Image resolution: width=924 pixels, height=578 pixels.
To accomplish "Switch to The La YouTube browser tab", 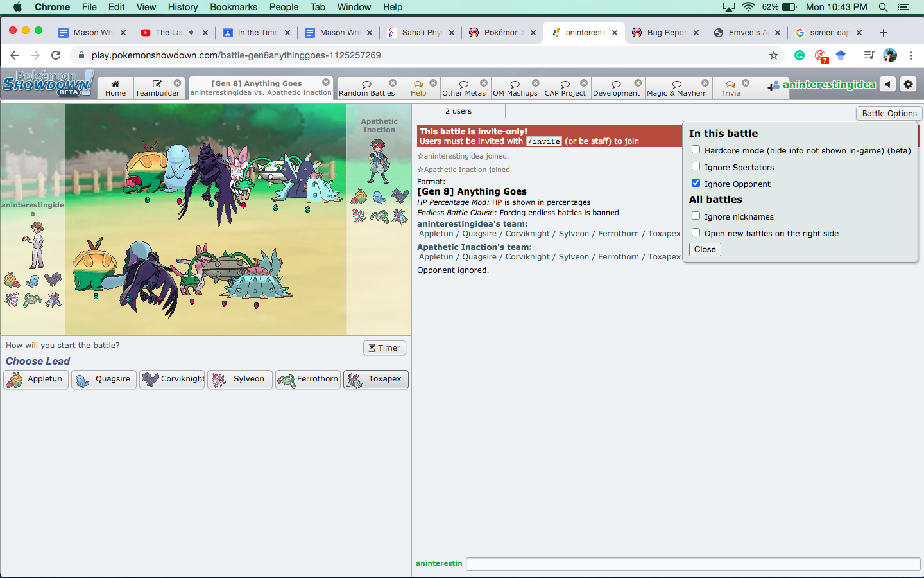I will [x=175, y=32].
